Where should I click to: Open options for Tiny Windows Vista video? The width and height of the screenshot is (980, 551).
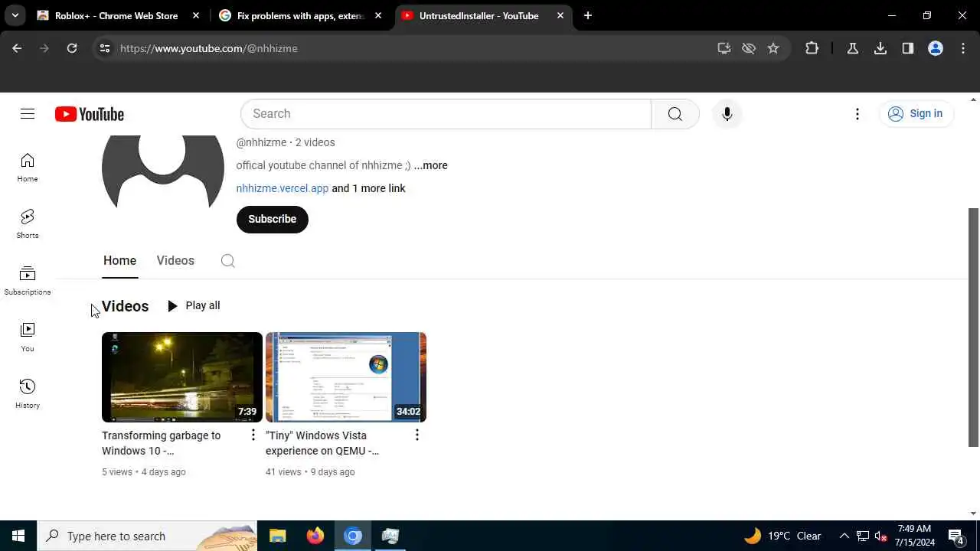[417, 435]
